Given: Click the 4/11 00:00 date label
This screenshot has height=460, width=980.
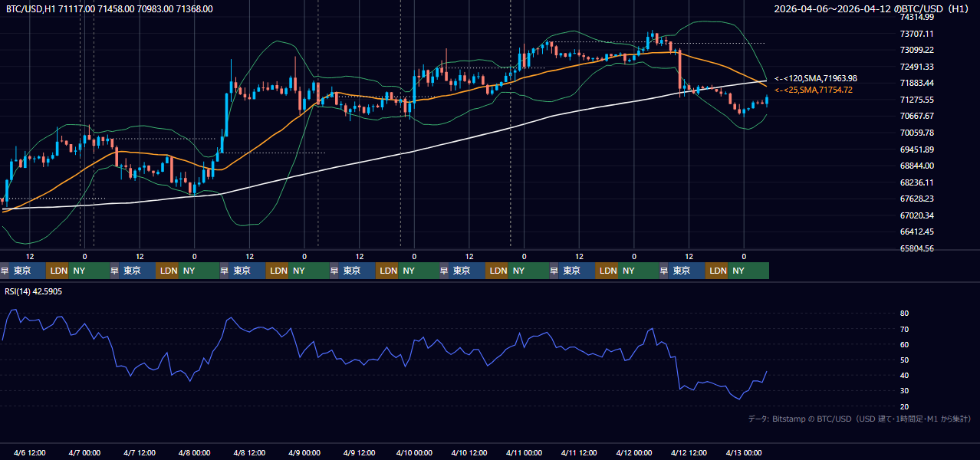Looking at the screenshot, I should click(x=525, y=452).
